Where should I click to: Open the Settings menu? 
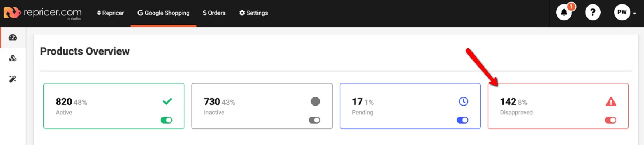254,13
